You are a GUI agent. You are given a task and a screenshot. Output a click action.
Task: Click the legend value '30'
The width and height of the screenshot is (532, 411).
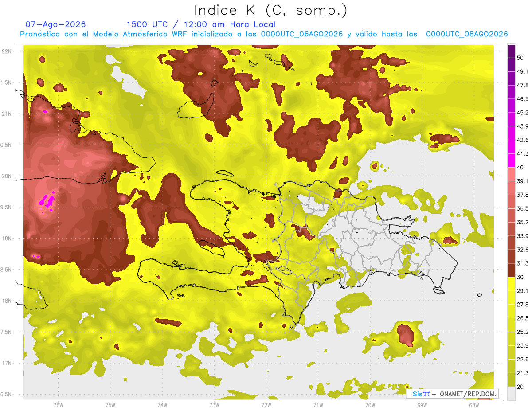(x=521, y=277)
